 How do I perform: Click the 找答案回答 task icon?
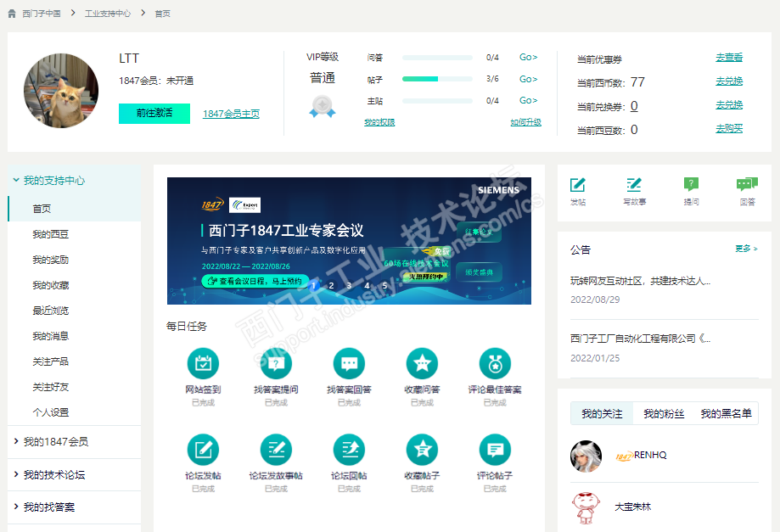click(349, 363)
